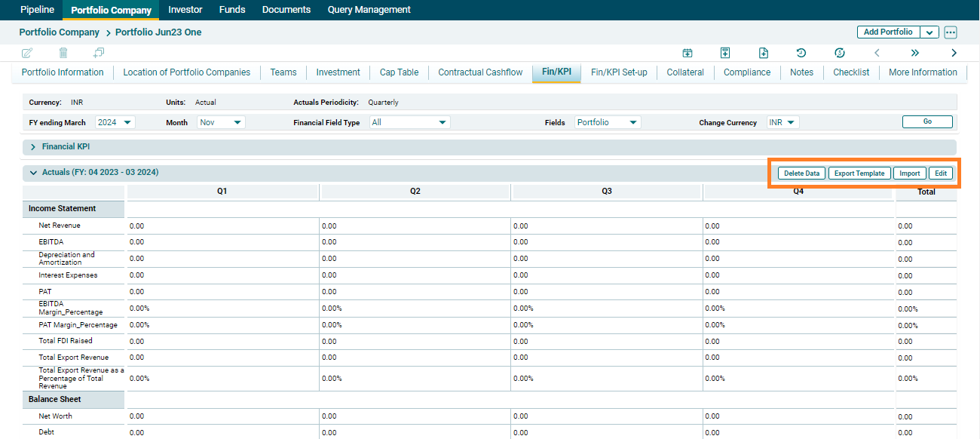Click the copy/clone icon beside trash
The width and height of the screenshot is (980, 439).
(99, 53)
